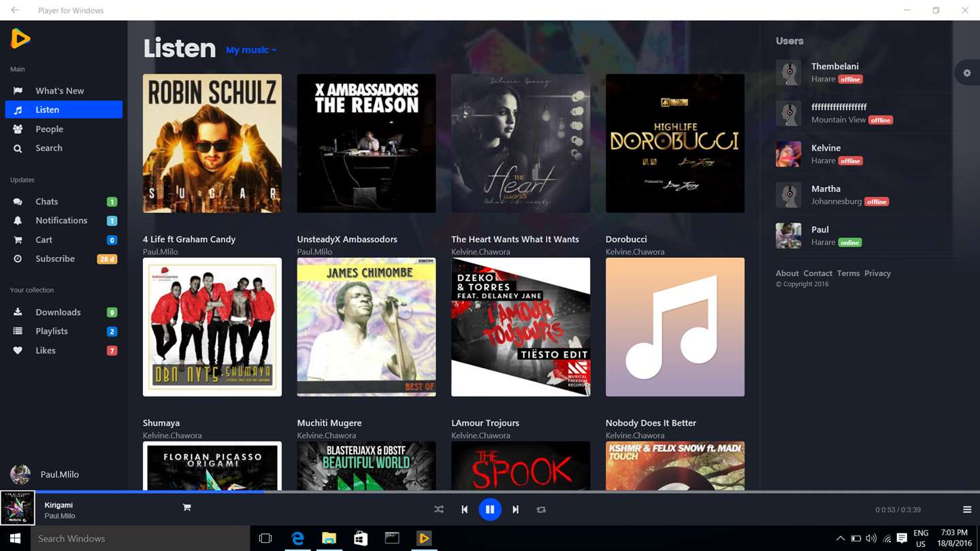Click 'Dorobucci' track title
Viewport: 980px width, 551px height.
(x=626, y=239)
